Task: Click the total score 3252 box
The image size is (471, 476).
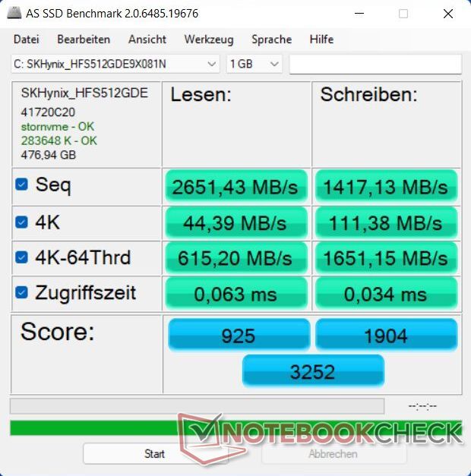Action: tap(313, 371)
